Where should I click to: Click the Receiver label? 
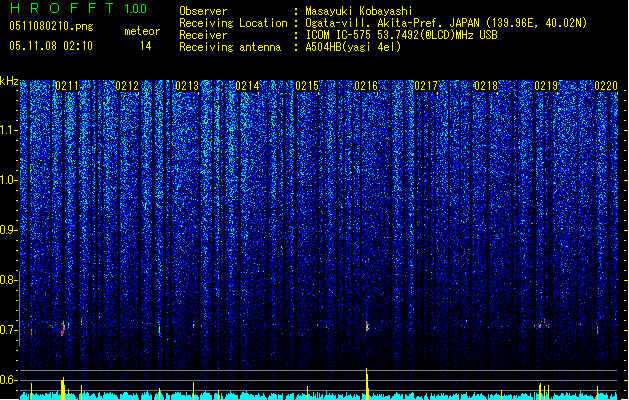(203, 35)
